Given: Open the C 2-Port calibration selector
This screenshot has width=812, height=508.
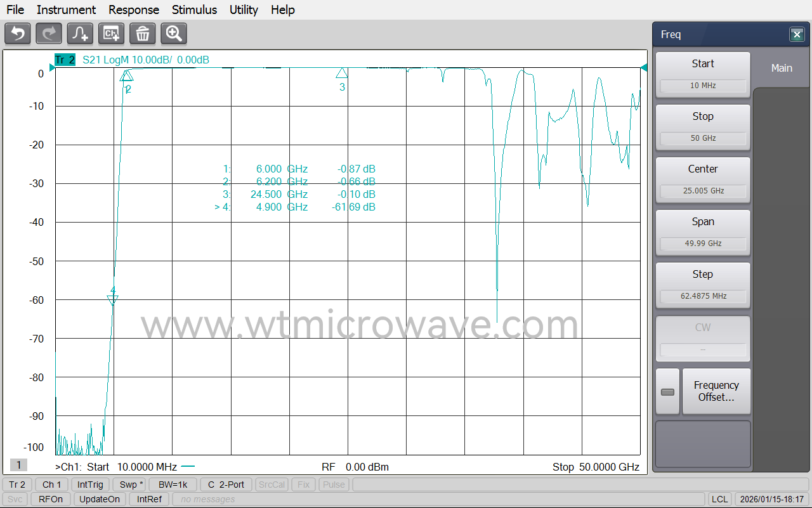Looking at the screenshot, I should click(x=226, y=484).
